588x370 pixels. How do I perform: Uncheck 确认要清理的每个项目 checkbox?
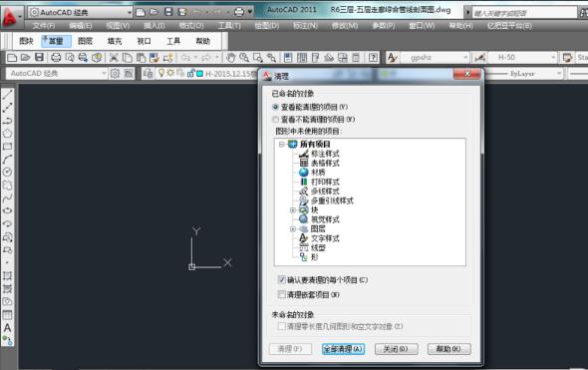(282, 279)
